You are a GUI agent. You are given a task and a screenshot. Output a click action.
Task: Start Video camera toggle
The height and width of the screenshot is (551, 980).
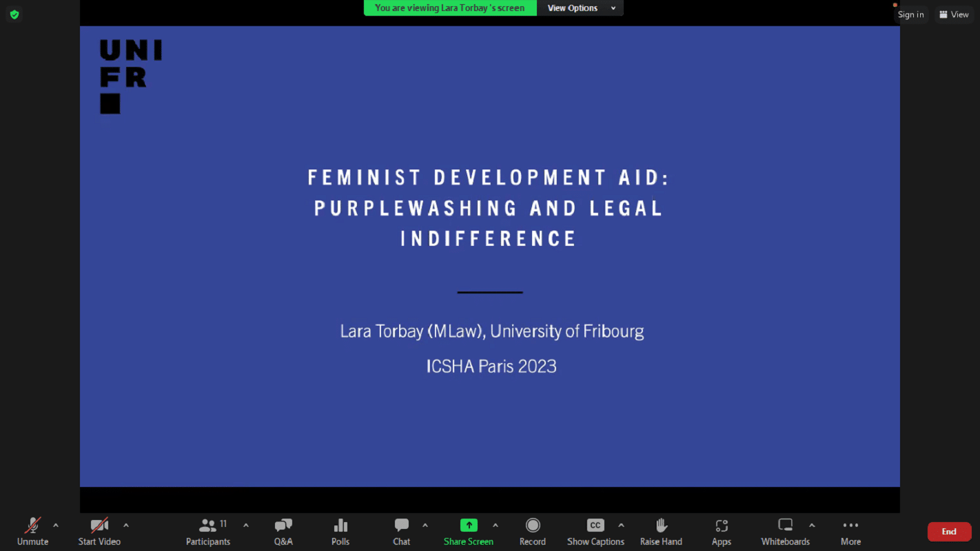99,531
